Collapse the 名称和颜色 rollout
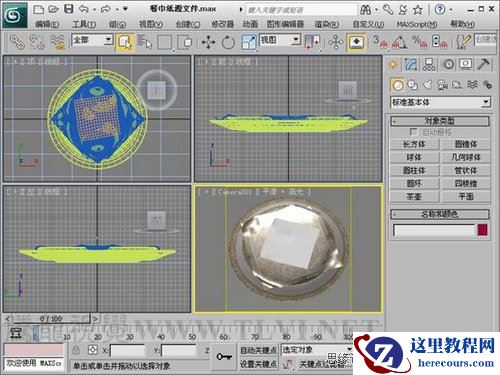Viewport: 500px width, 375px height. tap(440, 214)
